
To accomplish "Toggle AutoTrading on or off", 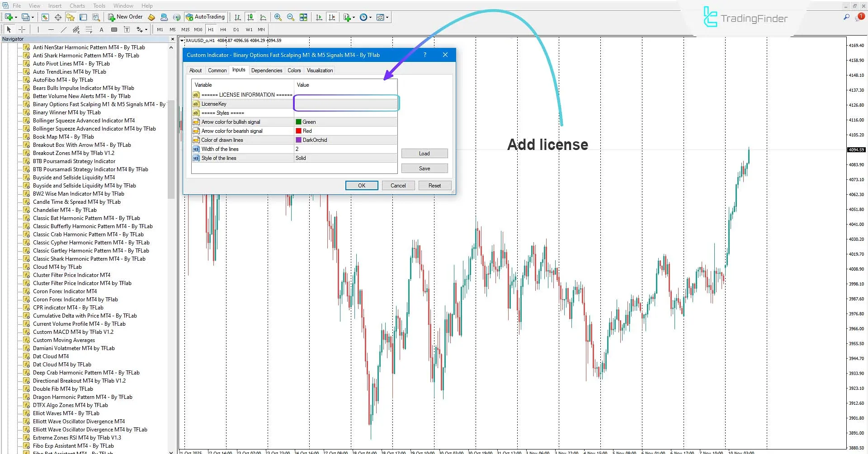I will click(x=206, y=17).
